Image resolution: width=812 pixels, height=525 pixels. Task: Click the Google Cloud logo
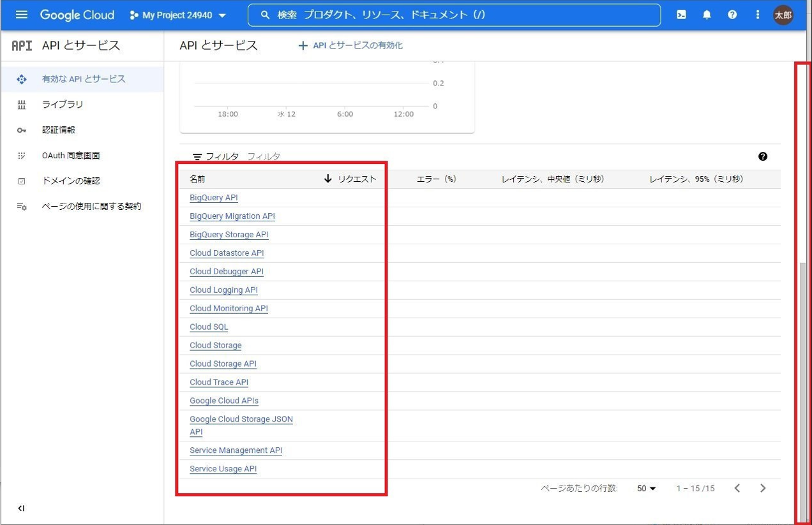tap(77, 15)
